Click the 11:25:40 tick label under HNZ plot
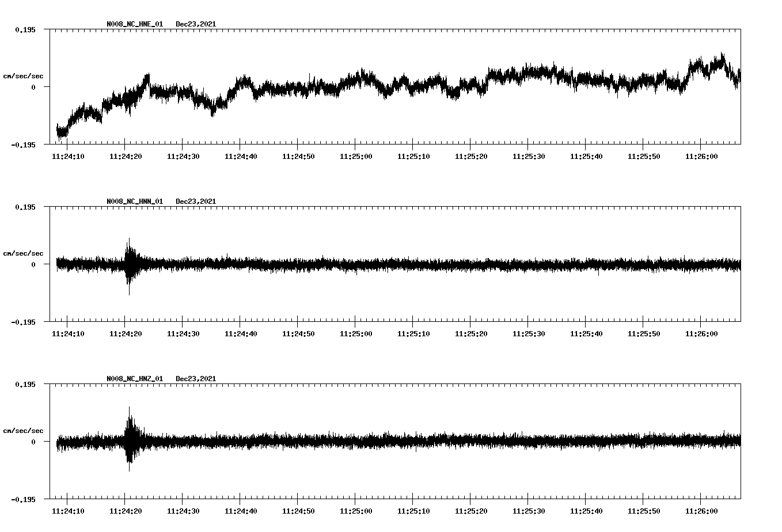 [x=586, y=511]
